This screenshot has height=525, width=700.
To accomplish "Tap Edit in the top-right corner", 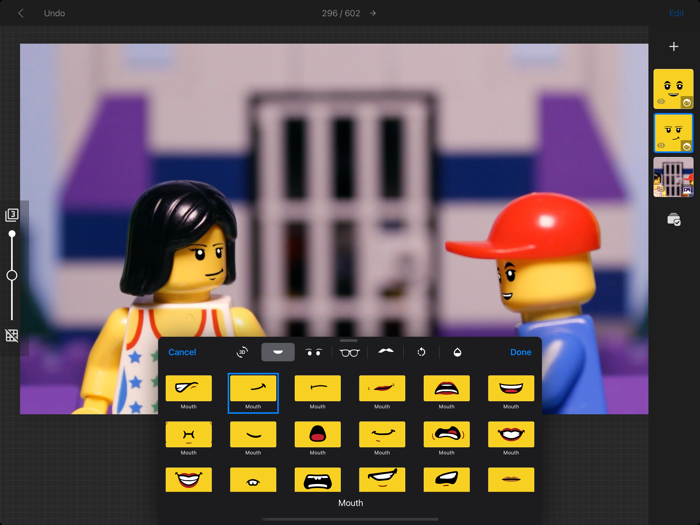I will click(x=676, y=13).
